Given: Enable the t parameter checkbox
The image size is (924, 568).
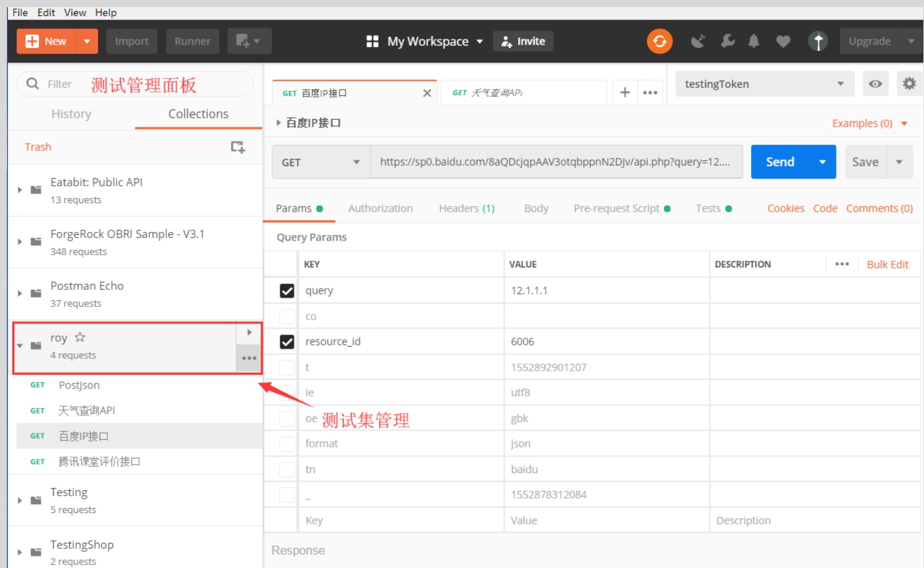Looking at the screenshot, I should point(287,367).
